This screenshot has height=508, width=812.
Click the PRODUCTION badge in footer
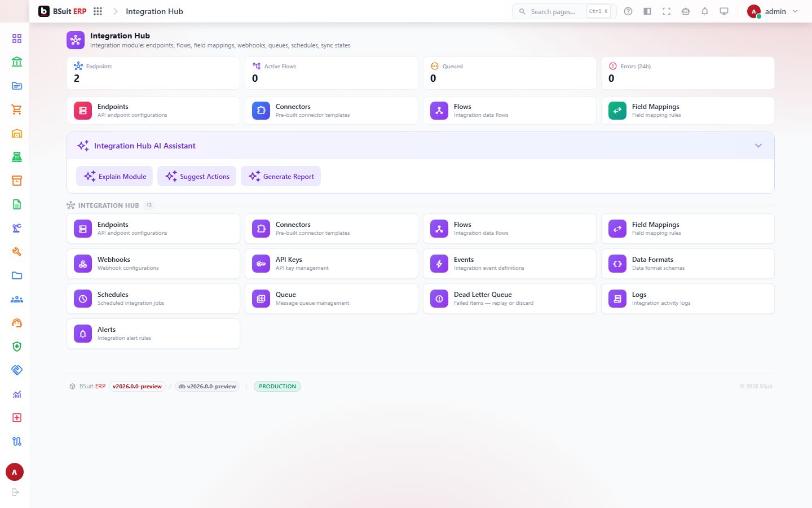(x=277, y=387)
